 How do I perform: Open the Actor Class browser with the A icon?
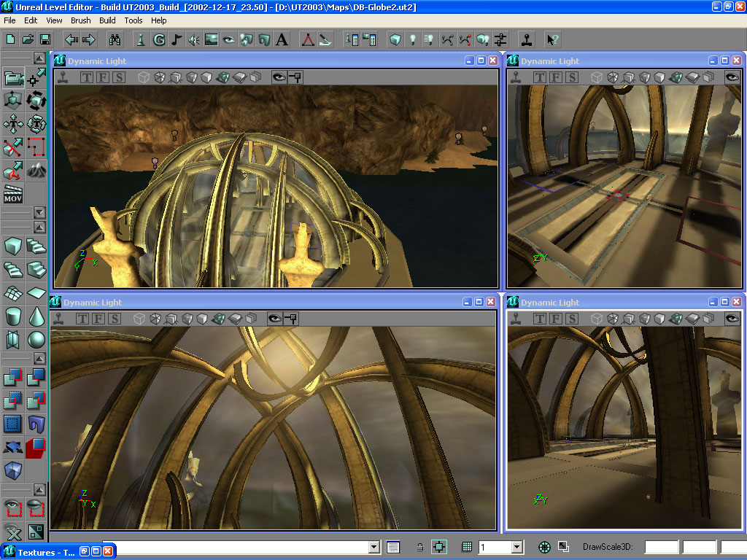[x=282, y=39]
